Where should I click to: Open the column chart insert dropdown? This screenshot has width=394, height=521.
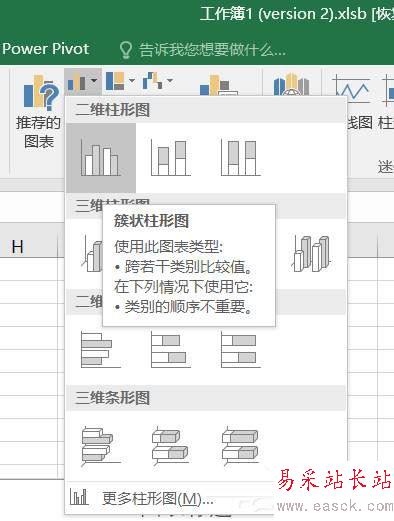pyautogui.click(x=83, y=82)
